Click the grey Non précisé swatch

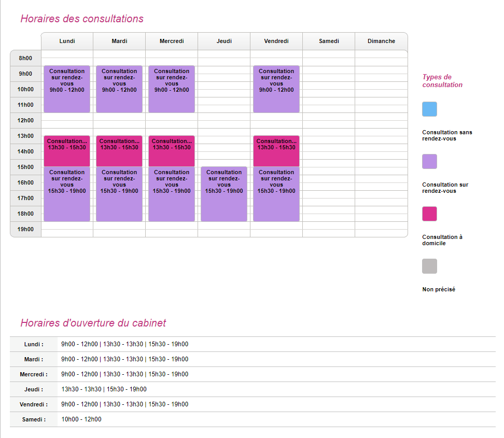coord(429,266)
